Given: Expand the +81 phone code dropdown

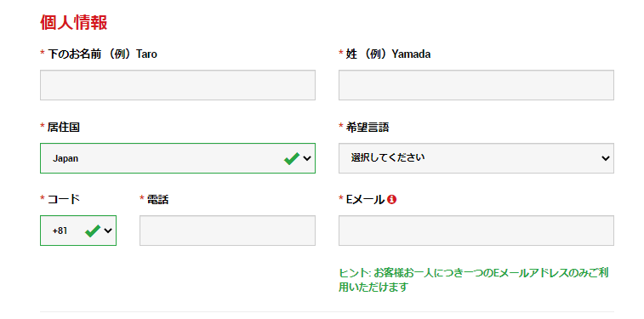Looking at the screenshot, I should tap(78, 231).
